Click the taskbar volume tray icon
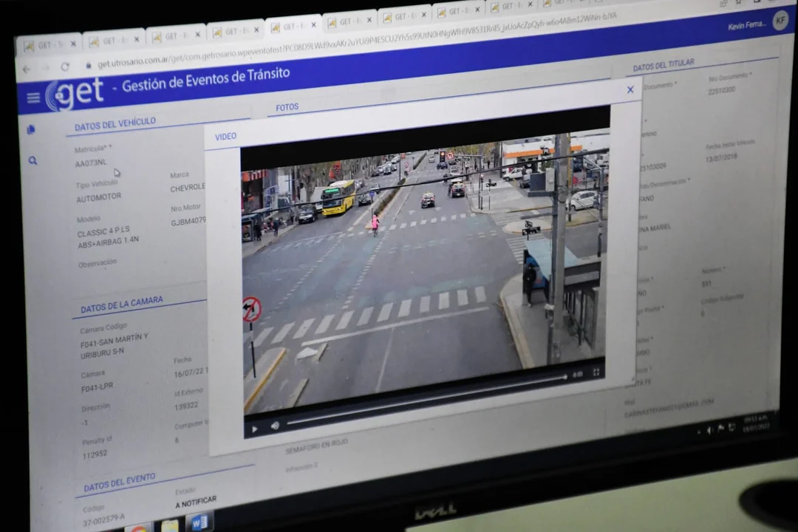 (709, 430)
